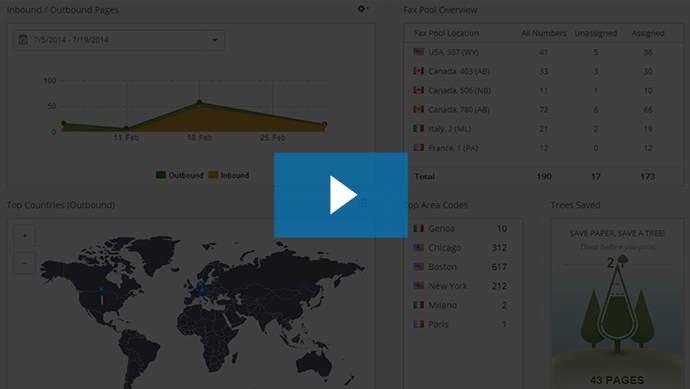Click the Fax Pool Overview heading

(440, 10)
